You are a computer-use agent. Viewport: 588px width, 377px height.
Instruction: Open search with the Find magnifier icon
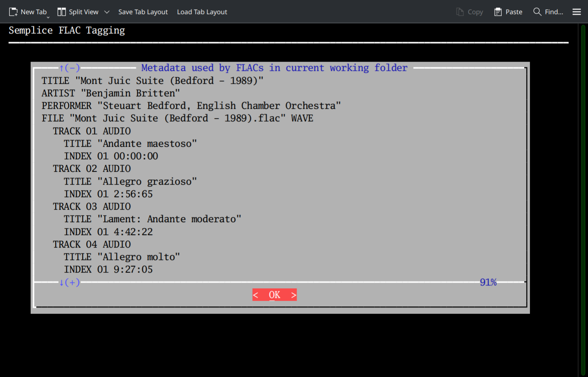(x=537, y=12)
